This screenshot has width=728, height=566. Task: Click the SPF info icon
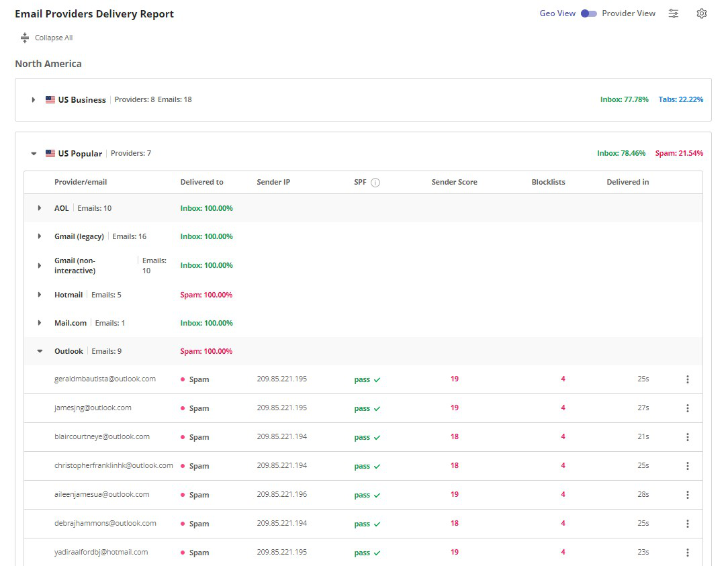pos(375,183)
